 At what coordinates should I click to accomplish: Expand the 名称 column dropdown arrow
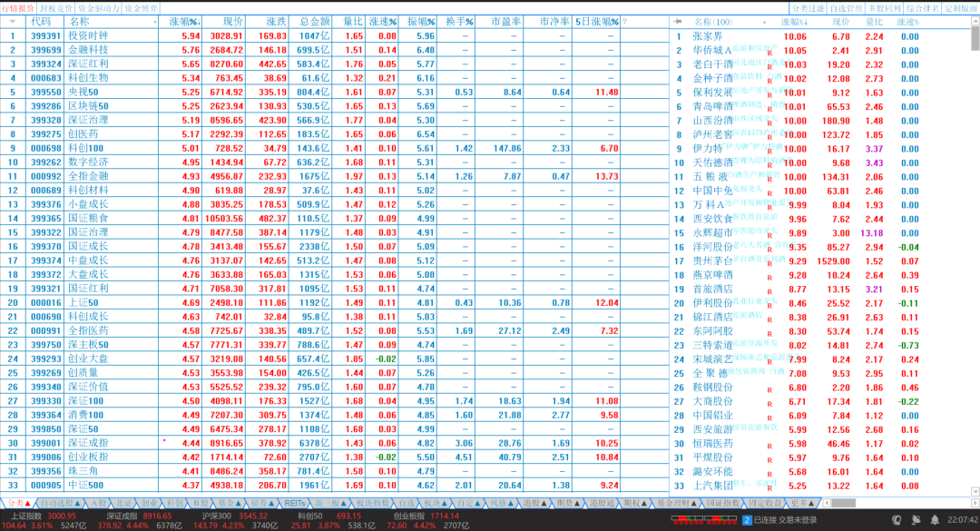click(x=154, y=23)
